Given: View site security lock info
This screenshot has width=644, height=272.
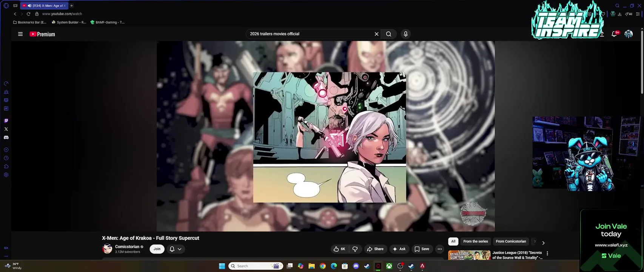Looking at the screenshot, I should (x=37, y=14).
